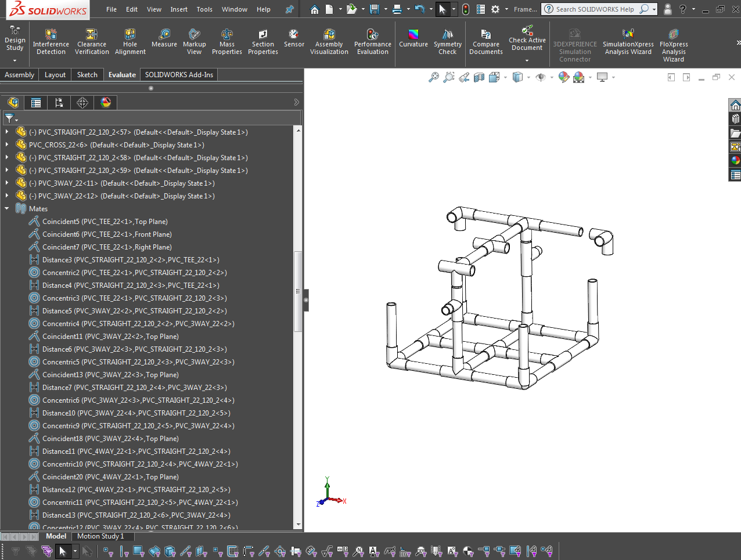
Task: Open Markup View
Action: click(194, 42)
